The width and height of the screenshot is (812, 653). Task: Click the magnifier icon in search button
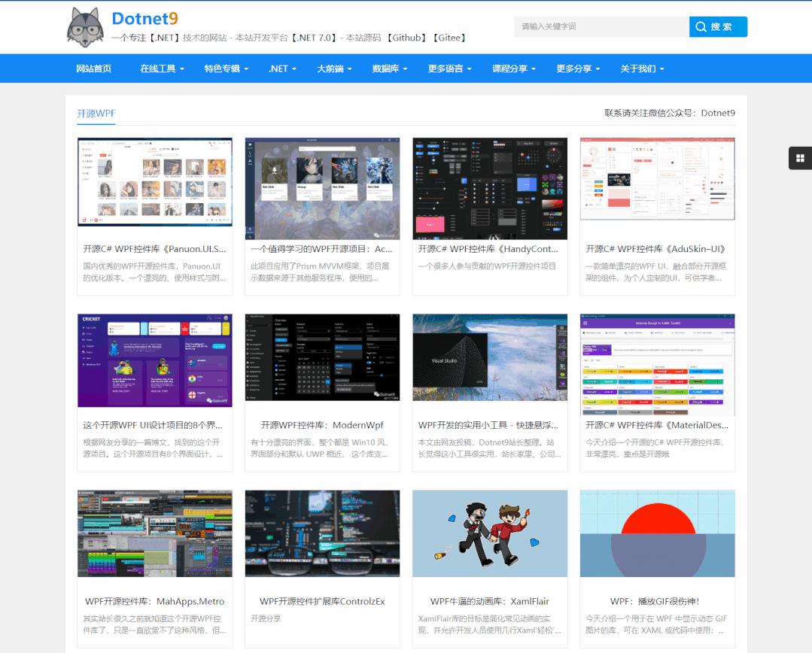[701, 26]
